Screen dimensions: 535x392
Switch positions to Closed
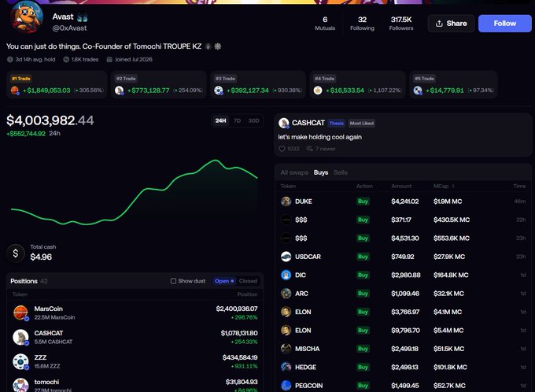coord(248,281)
